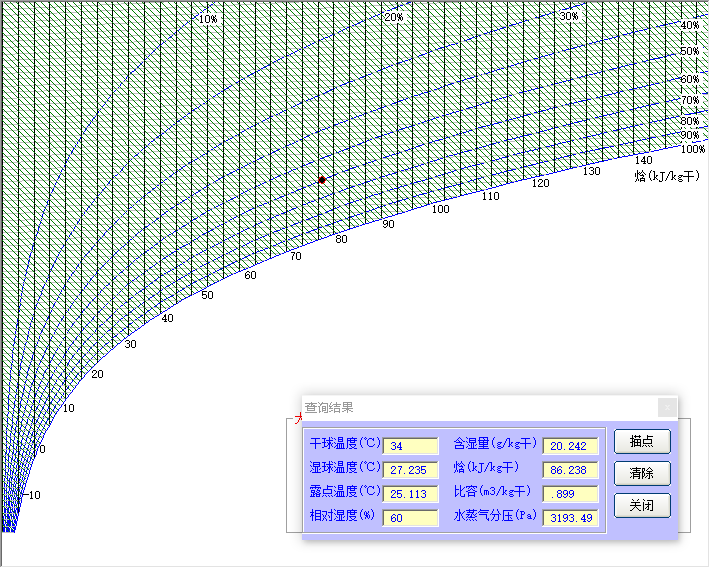Image resolution: width=710 pixels, height=568 pixels.
Task: Click the specific volume field showing .899
Action: pyautogui.click(x=570, y=493)
